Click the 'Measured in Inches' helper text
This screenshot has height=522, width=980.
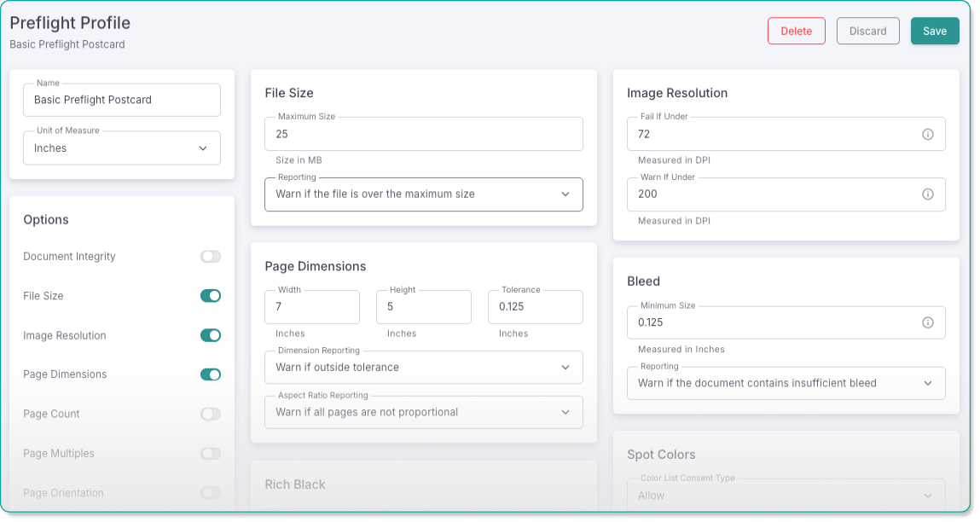(x=681, y=350)
